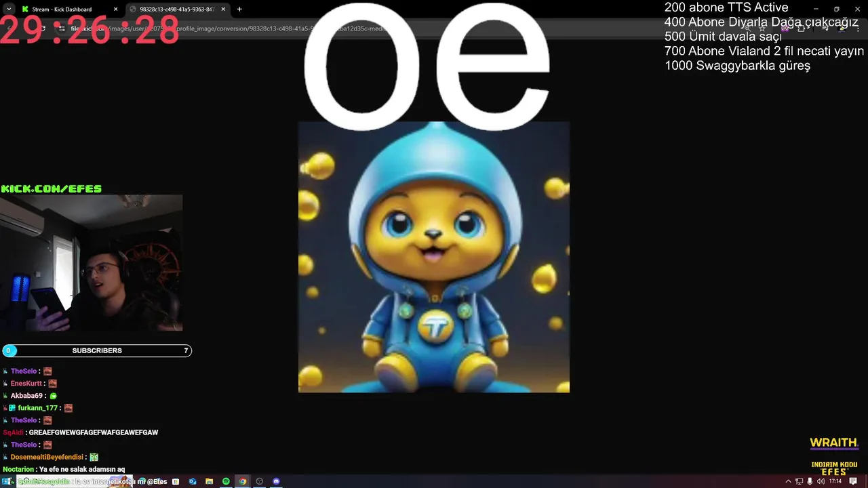Click Akbaba69's username in chat

tap(26, 396)
